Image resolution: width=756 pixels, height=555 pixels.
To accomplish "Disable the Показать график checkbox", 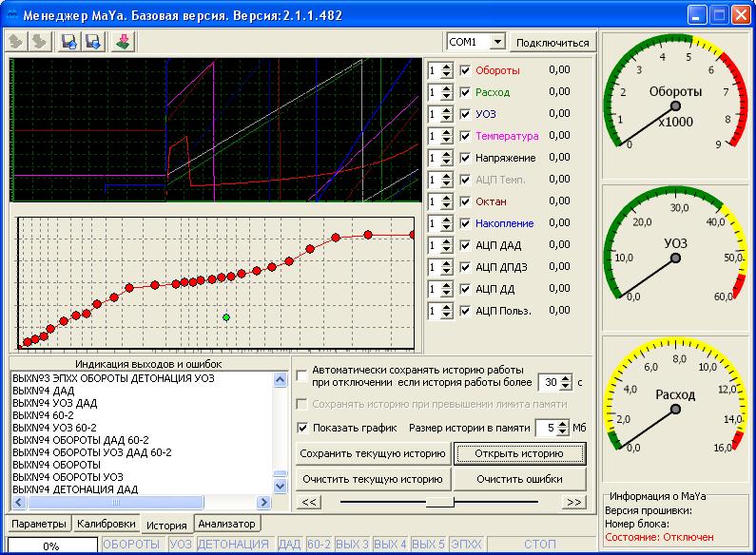I will 302,428.
